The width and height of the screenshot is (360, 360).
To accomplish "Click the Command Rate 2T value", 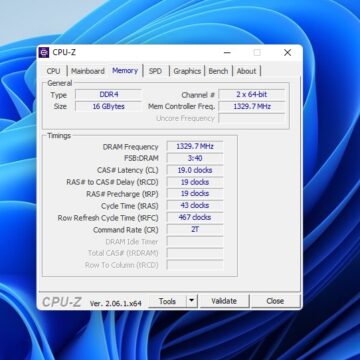I will 195,229.
